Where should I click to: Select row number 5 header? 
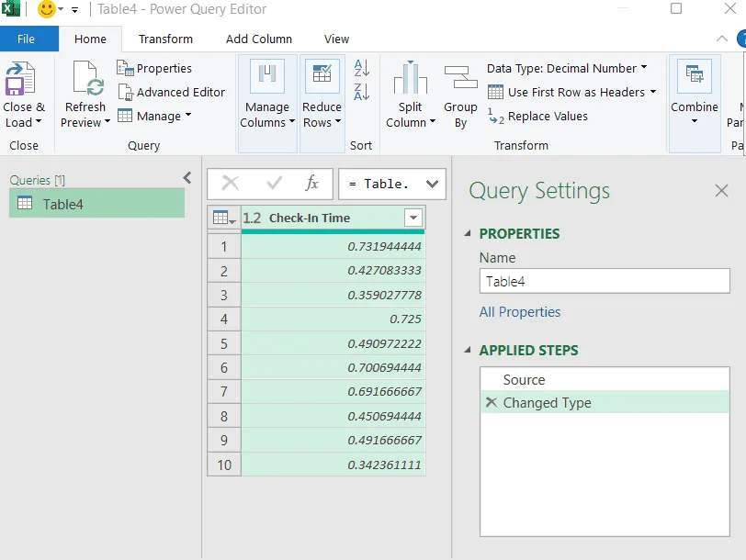224,343
